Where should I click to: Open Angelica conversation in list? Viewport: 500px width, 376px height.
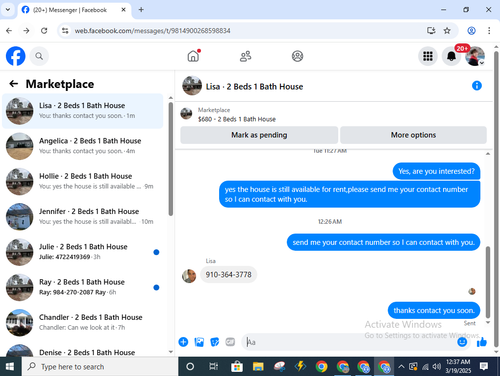[82, 146]
